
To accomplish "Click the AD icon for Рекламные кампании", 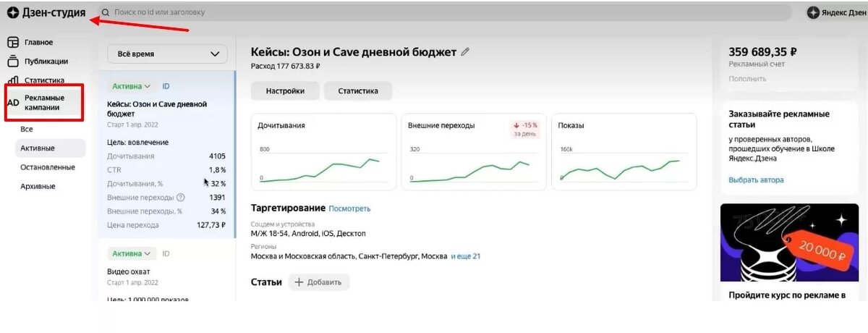I will (13, 103).
